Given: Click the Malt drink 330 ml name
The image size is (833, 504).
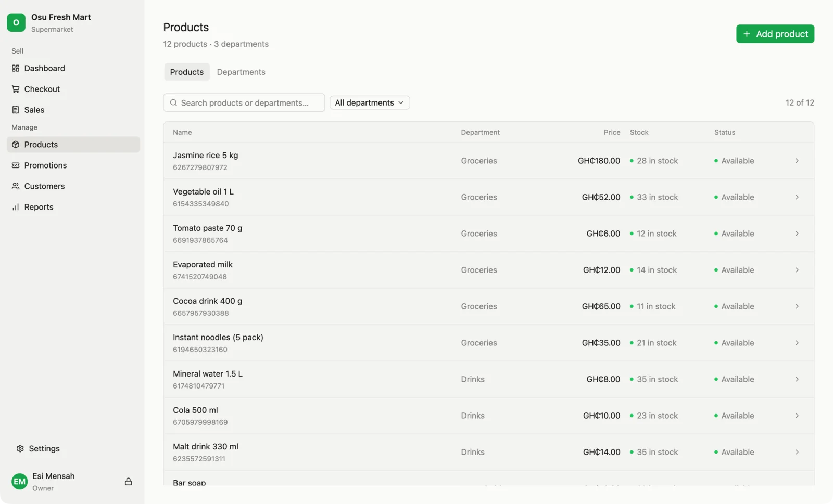Looking at the screenshot, I should [x=206, y=446].
